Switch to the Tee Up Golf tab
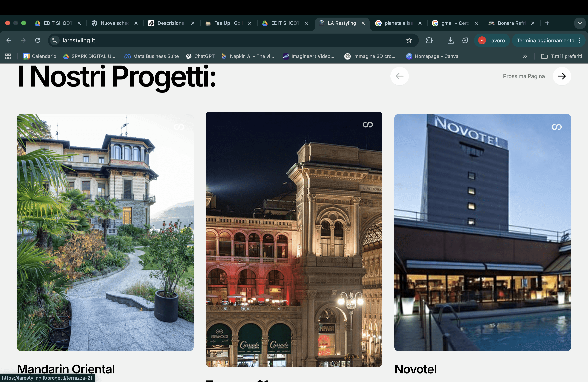The width and height of the screenshot is (588, 382). coord(227,23)
